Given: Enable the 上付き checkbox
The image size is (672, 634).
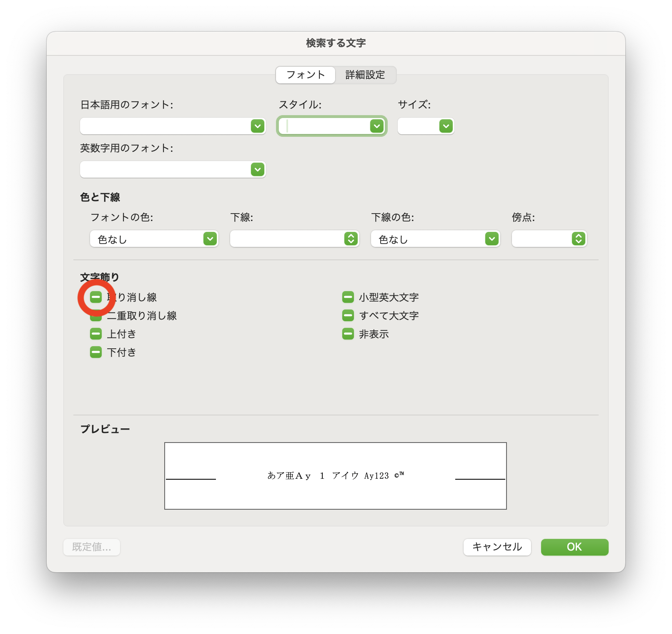Looking at the screenshot, I should pyautogui.click(x=96, y=334).
